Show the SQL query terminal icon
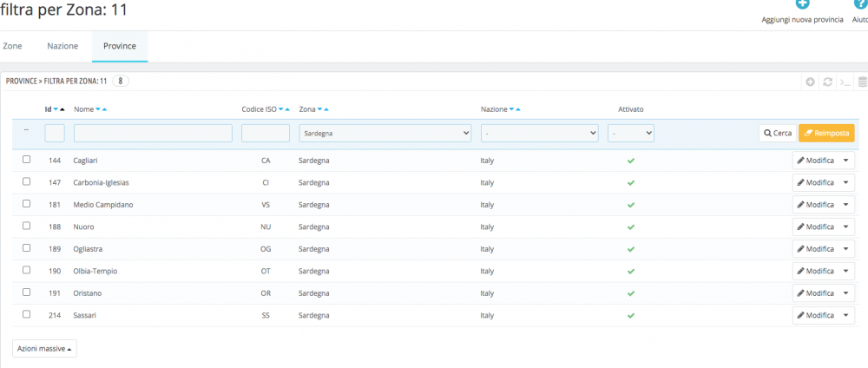The image size is (868, 368). [845, 82]
